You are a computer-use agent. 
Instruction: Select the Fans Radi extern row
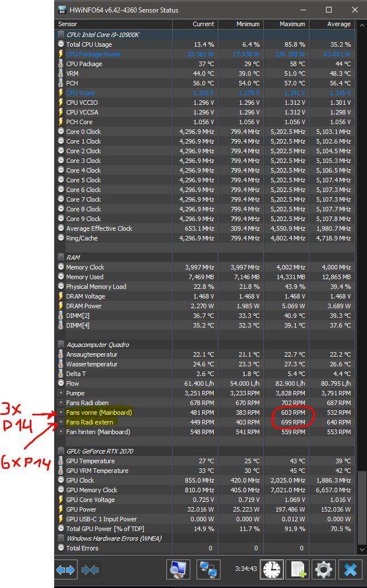[205, 422]
